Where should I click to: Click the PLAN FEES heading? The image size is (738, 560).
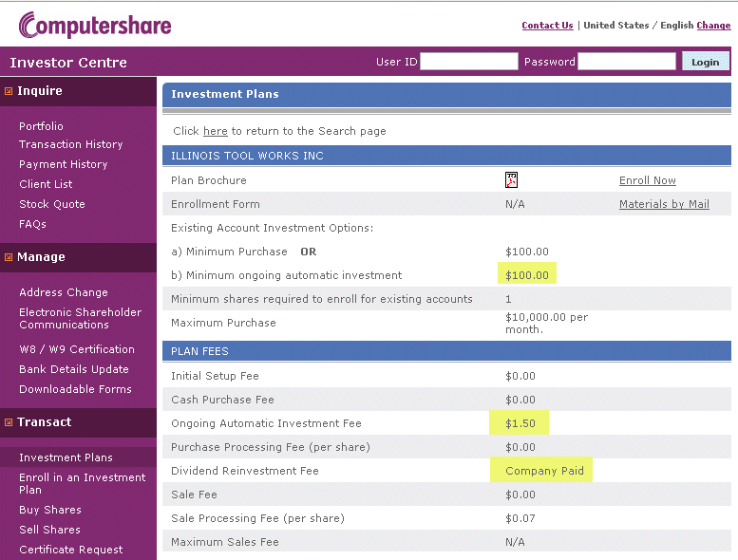pyautogui.click(x=199, y=351)
